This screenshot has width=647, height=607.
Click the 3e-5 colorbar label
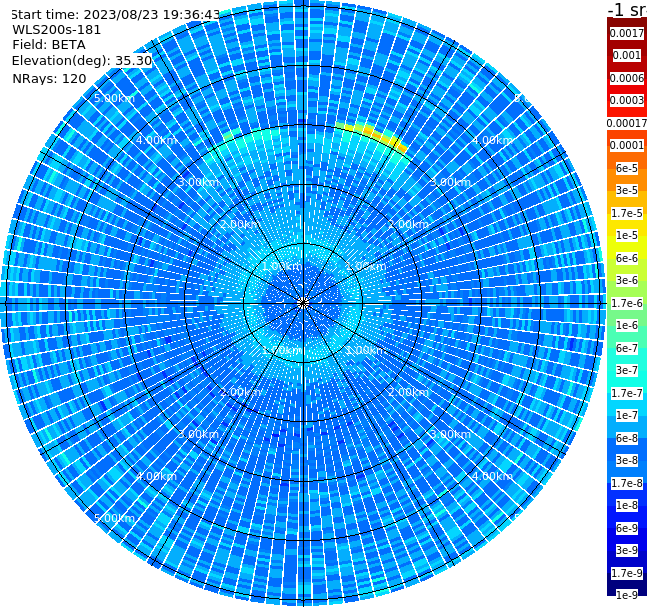(x=627, y=190)
